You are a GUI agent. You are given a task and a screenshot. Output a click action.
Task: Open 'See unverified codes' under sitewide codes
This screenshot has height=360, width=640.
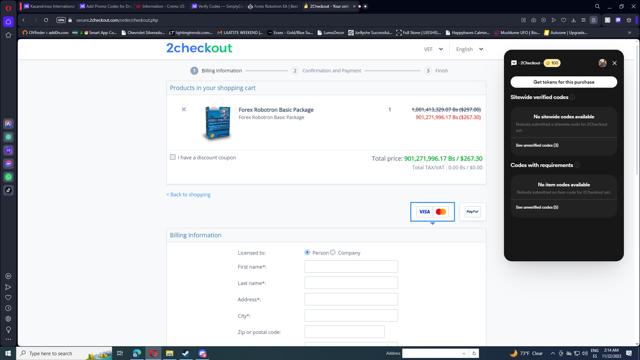click(537, 145)
